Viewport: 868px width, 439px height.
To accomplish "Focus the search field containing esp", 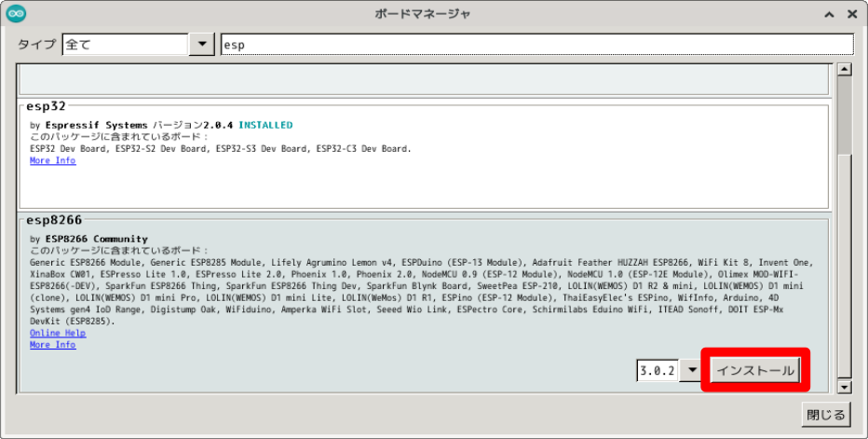I will [537, 45].
